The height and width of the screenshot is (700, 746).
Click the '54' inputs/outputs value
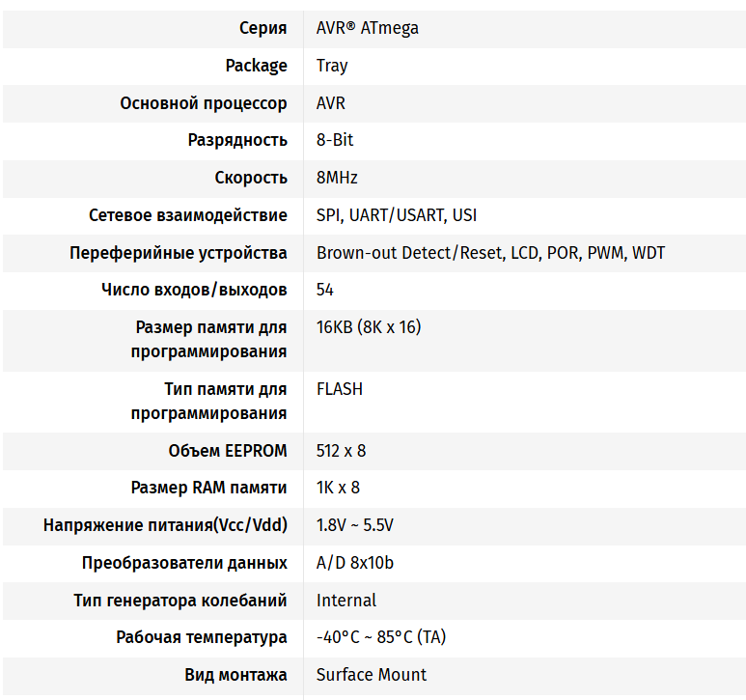(325, 290)
